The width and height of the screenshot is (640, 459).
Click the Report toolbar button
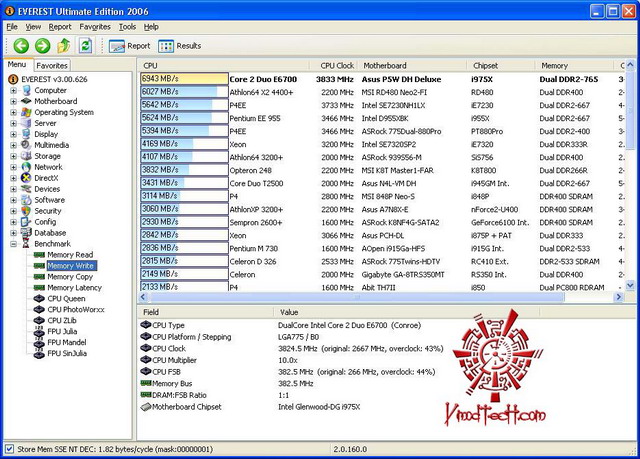130,46
